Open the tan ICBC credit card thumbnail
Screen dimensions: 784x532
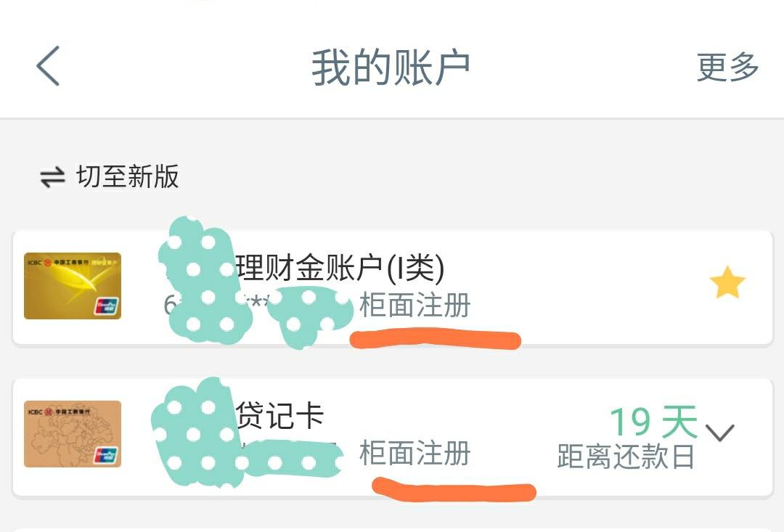click(73, 434)
